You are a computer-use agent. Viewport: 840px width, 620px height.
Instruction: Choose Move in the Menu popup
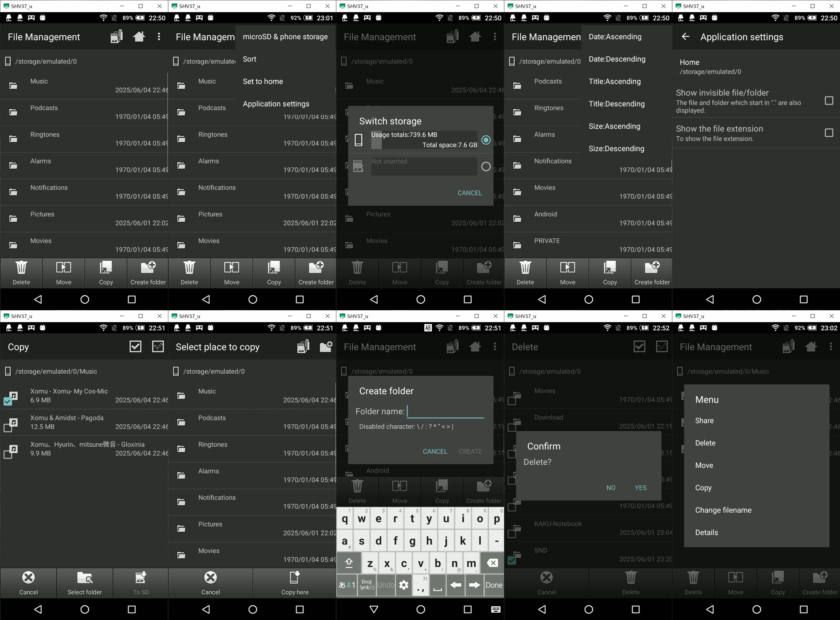coord(756,465)
